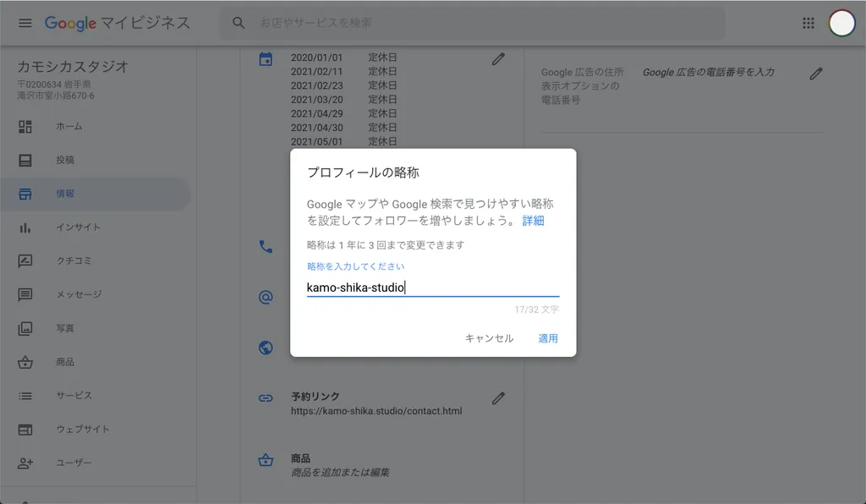The image size is (866, 504).
Task: Click the カモシカスタジオ business name
Action: click(x=73, y=67)
